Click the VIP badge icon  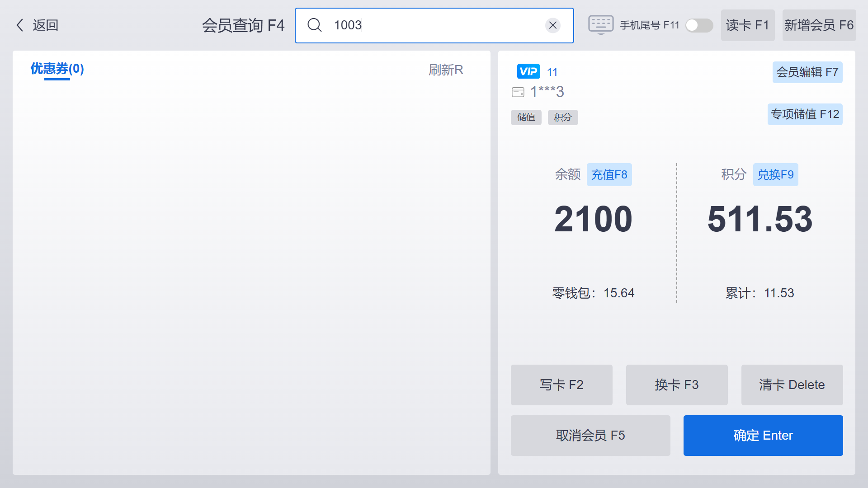[528, 71]
